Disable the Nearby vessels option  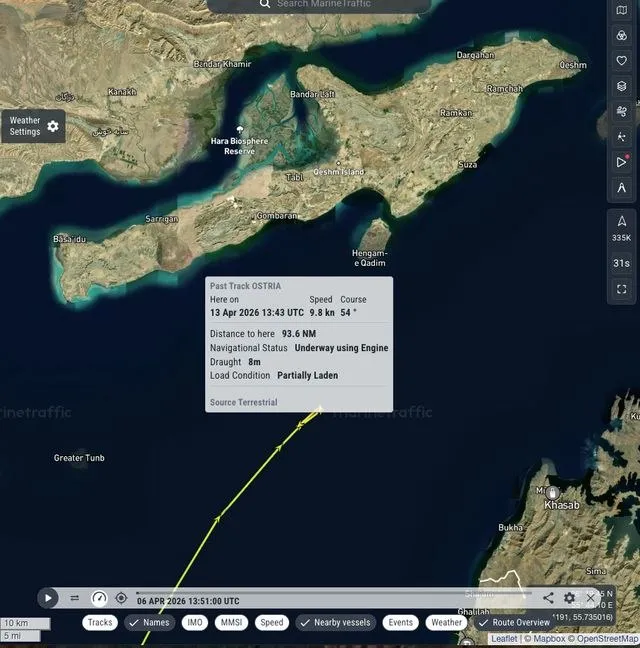tap(335, 622)
